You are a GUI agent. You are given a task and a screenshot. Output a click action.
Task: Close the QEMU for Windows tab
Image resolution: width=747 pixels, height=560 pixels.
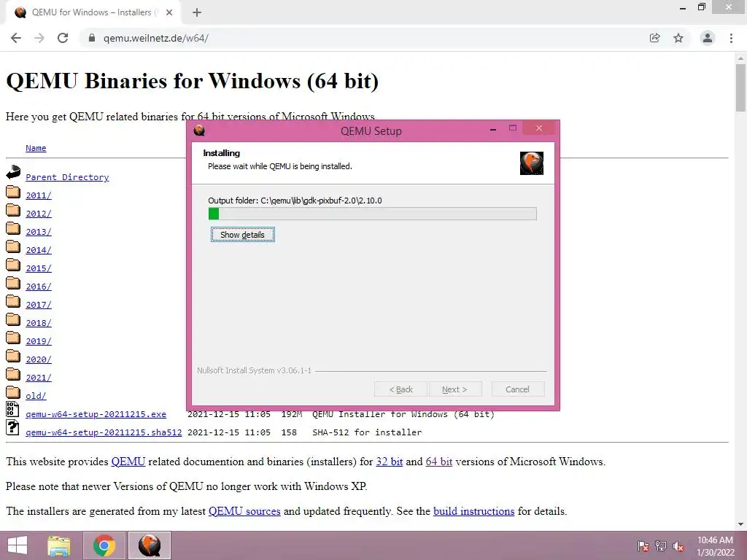click(169, 12)
